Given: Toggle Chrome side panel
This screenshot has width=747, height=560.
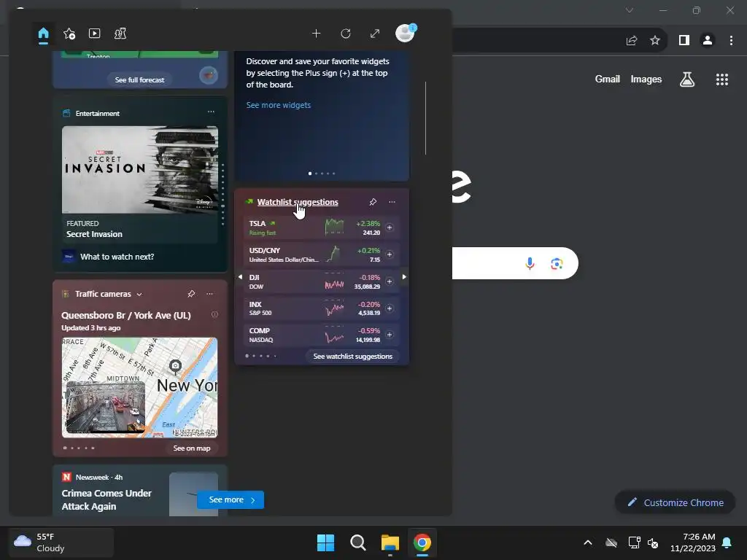Looking at the screenshot, I should pos(684,41).
